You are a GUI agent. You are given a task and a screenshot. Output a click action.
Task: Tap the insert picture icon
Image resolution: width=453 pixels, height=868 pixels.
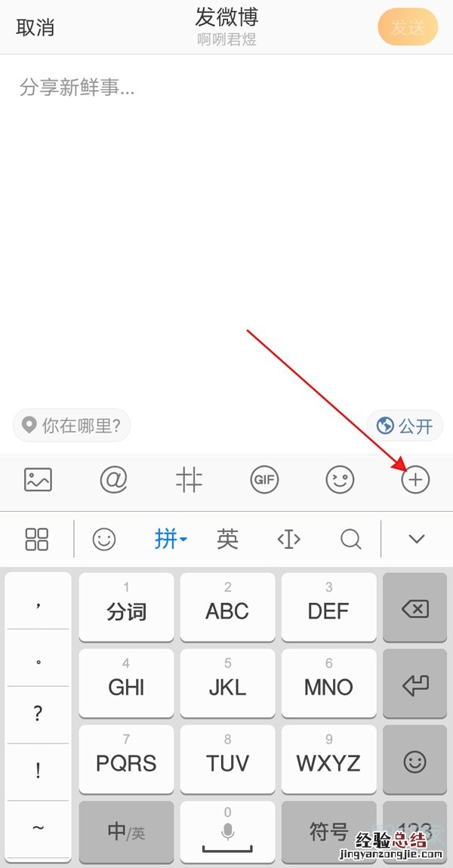click(39, 479)
